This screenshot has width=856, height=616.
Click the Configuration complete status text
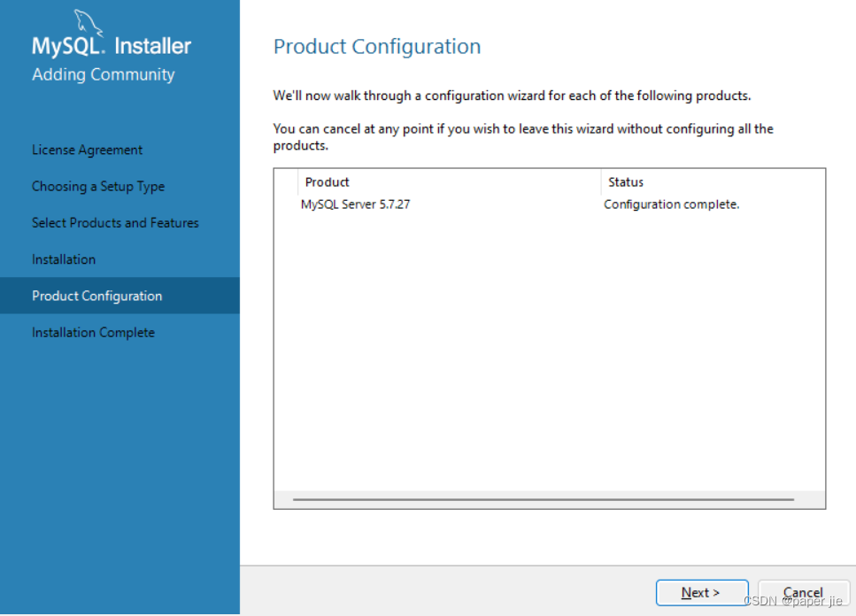coord(671,204)
